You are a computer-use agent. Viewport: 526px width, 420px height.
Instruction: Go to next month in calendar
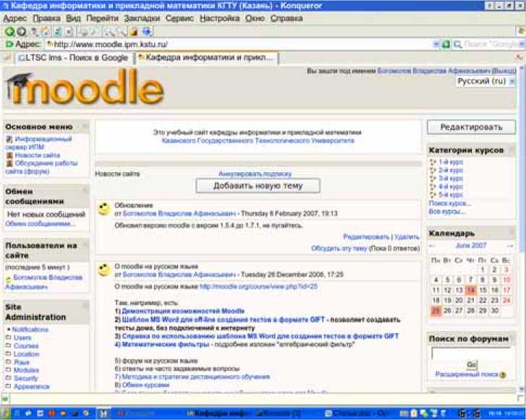point(509,246)
